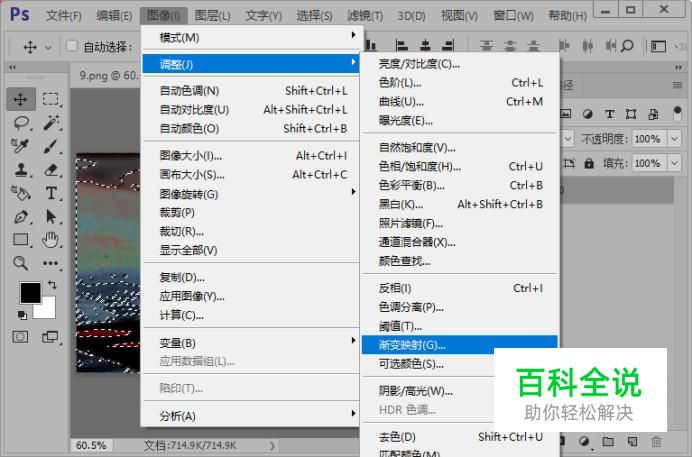Choose Image Size menu entry

[251, 156]
